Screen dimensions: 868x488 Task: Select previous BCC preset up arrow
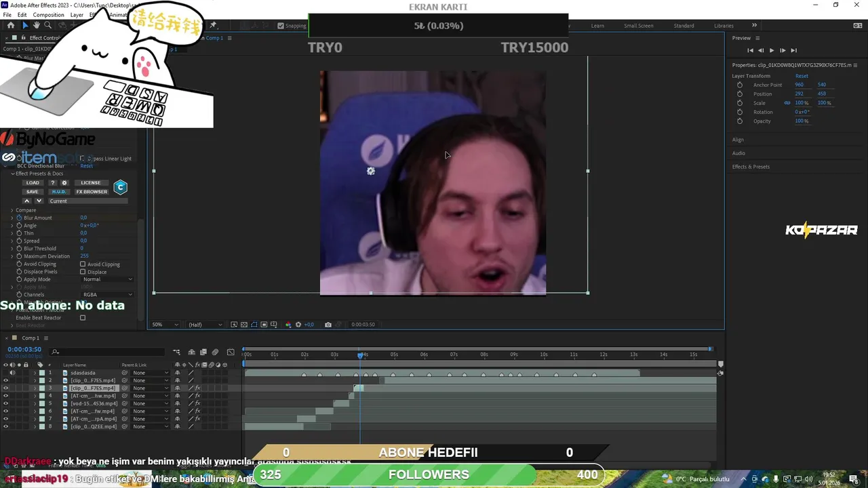(x=27, y=201)
